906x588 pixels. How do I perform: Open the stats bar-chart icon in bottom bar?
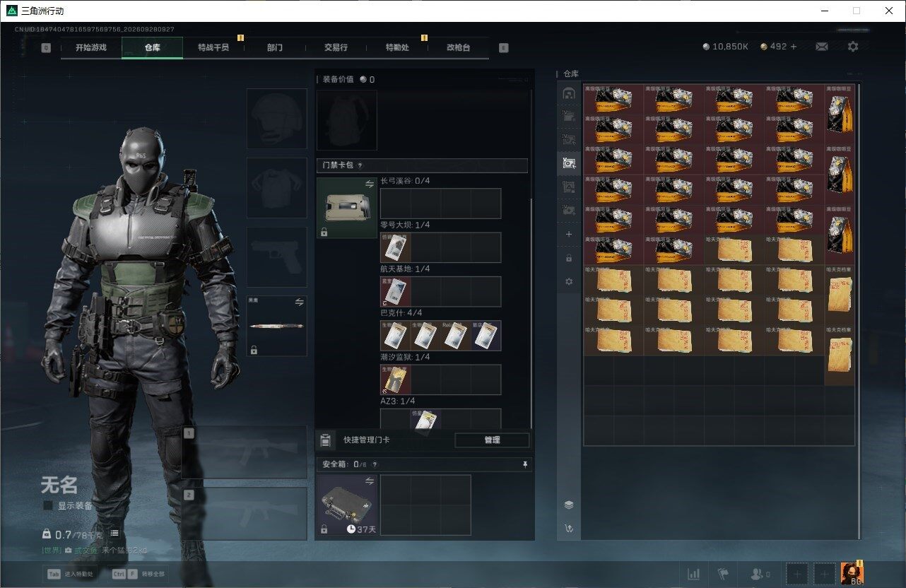point(694,574)
